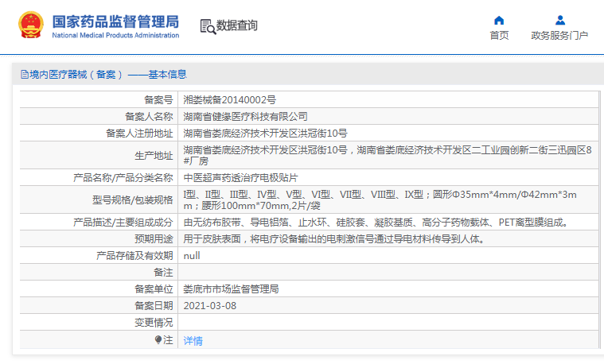This screenshot has height=364, width=604.
Task: Click 娄底市市场监督管理局 value
Action: (x=231, y=289)
